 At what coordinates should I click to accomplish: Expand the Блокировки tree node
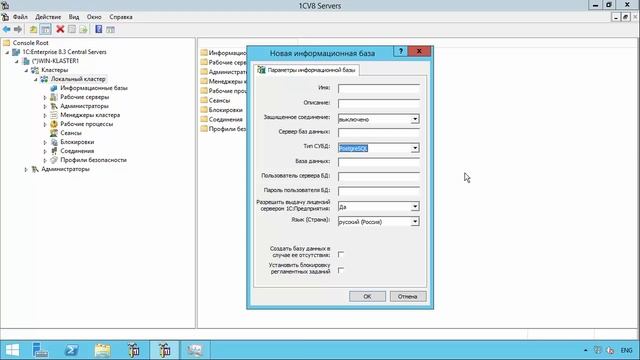pos(45,142)
